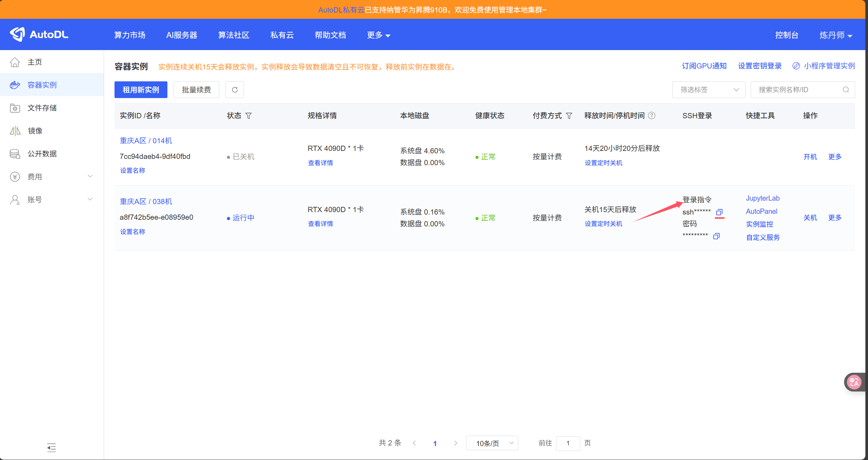Click the 搜索实例名称/ID input field
This screenshot has width=868, height=460.
pyautogui.click(x=797, y=90)
